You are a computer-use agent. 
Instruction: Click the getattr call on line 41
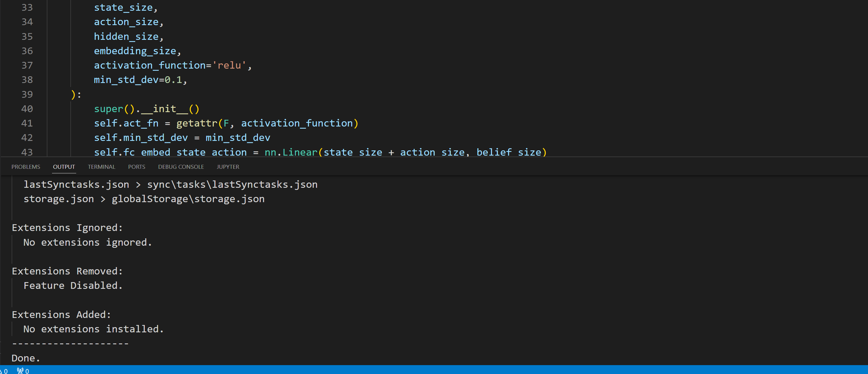coord(196,123)
